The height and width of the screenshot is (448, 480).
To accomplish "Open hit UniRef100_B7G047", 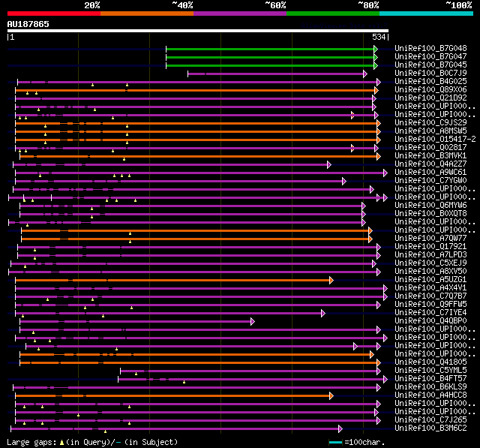I will click(430, 56).
